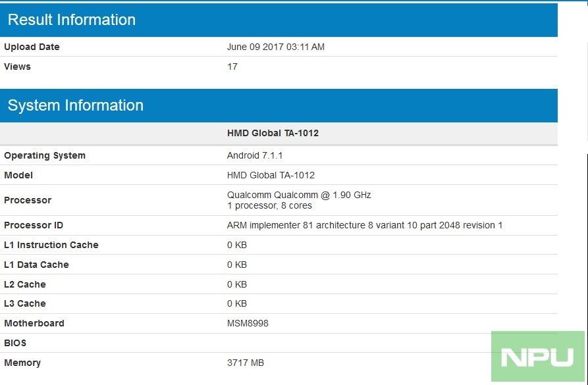Screen dimensions: 588x385
Task: Click the Views label
Action: [17, 66]
